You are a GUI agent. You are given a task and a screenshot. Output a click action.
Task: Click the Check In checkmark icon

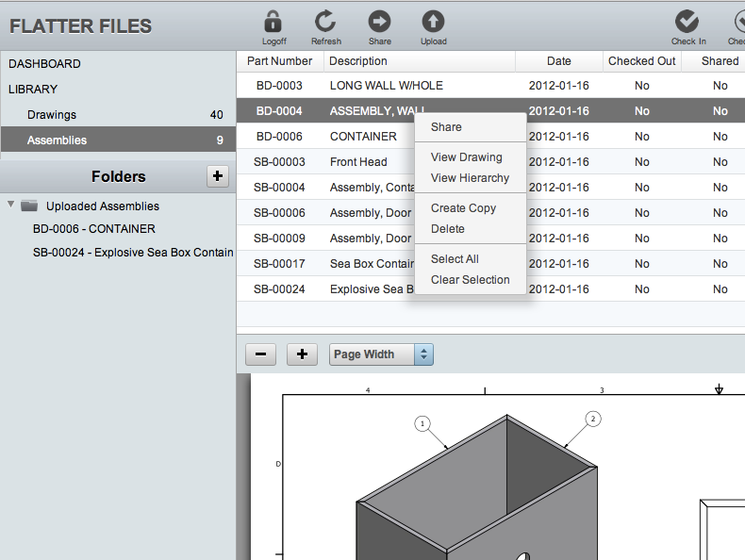(x=687, y=22)
